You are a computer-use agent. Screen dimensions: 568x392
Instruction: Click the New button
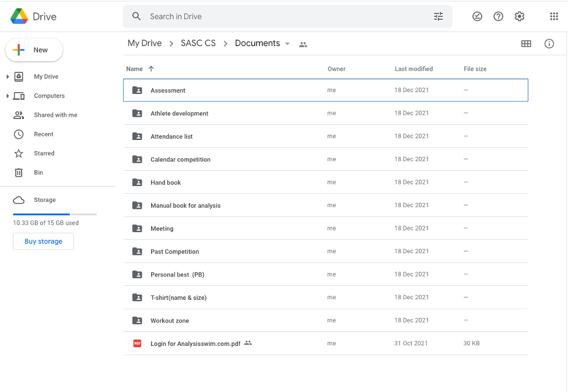[34, 50]
